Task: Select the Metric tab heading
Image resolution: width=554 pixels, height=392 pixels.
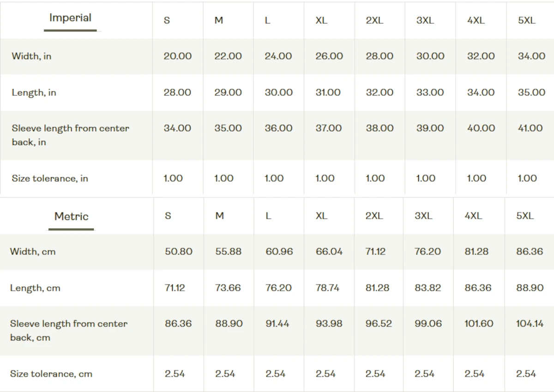Action: point(71,216)
